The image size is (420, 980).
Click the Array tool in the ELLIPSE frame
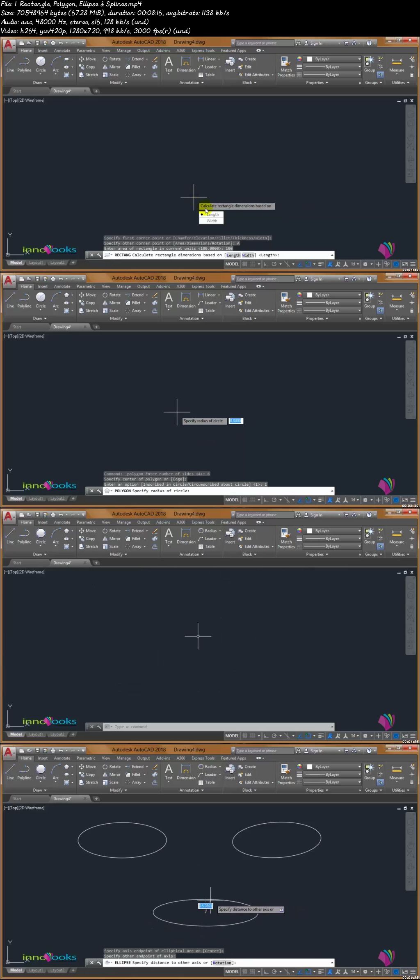click(133, 782)
